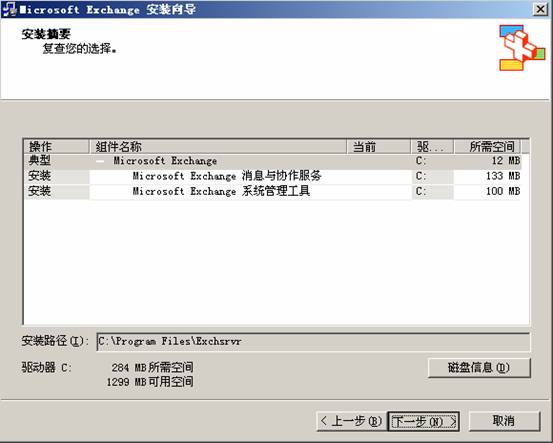Screen dimensions: 553x443
Task: Select Microsoft Exchange 系统管理工具 row
Action: pyautogui.click(x=273, y=192)
